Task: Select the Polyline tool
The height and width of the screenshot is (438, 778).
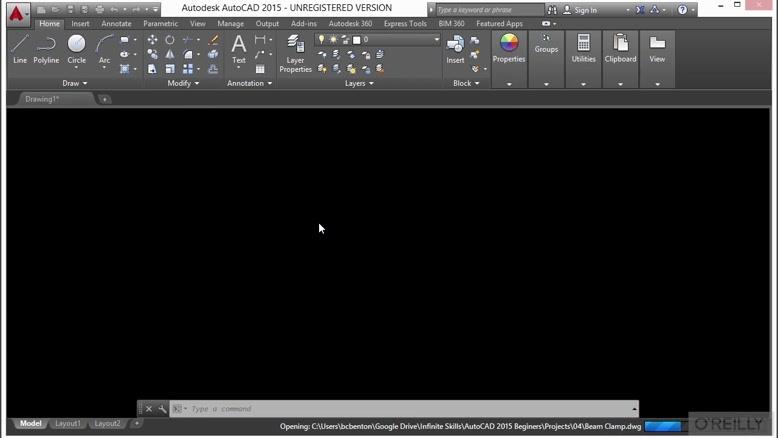Action: tap(46, 49)
